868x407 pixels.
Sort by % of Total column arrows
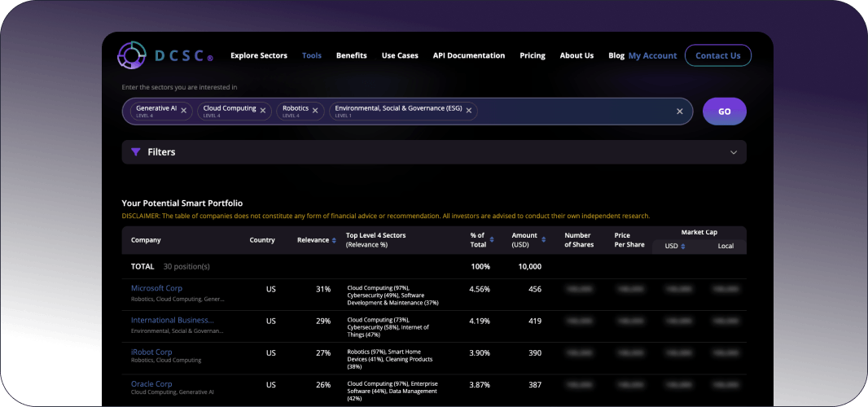[492, 240]
